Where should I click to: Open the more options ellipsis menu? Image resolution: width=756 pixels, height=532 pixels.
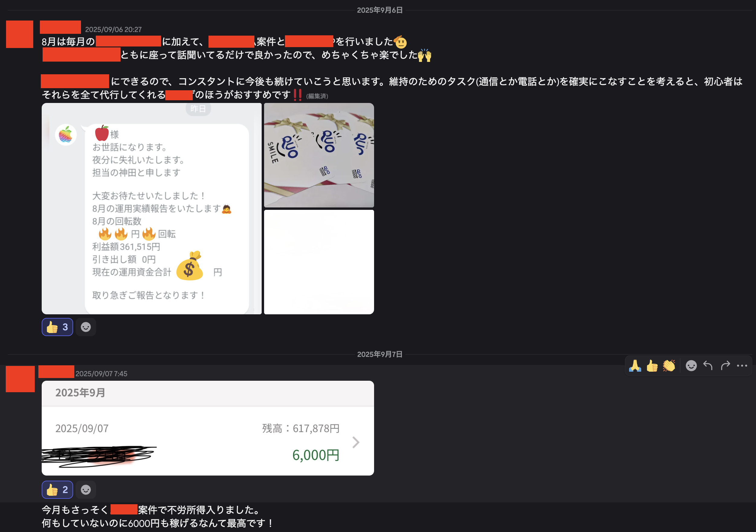[x=742, y=366]
